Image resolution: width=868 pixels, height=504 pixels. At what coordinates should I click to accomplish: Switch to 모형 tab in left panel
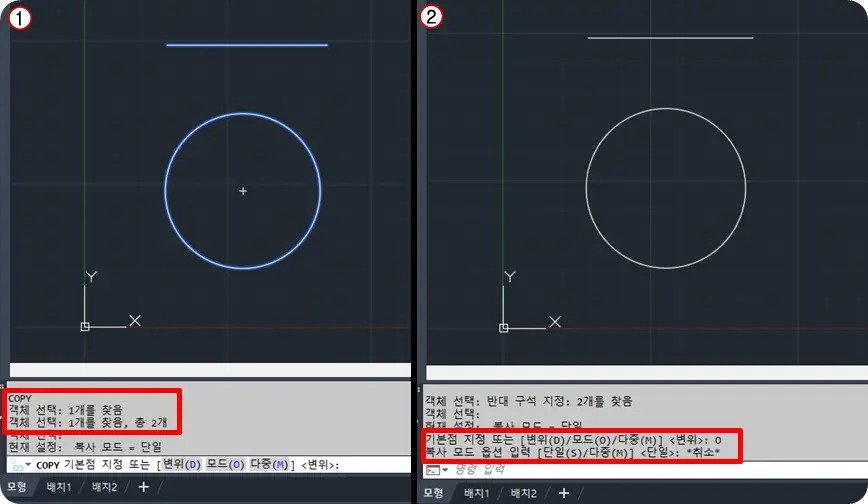pyautogui.click(x=17, y=487)
